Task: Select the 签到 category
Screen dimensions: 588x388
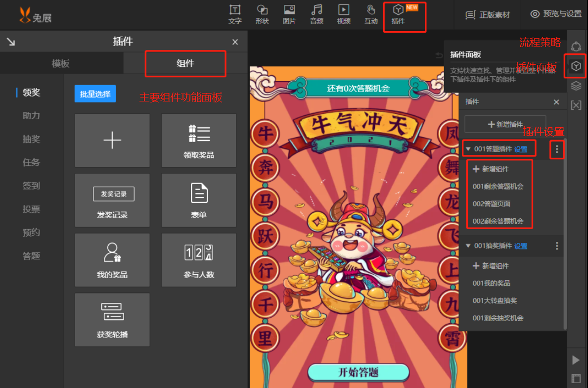Action: click(x=31, y=186)
